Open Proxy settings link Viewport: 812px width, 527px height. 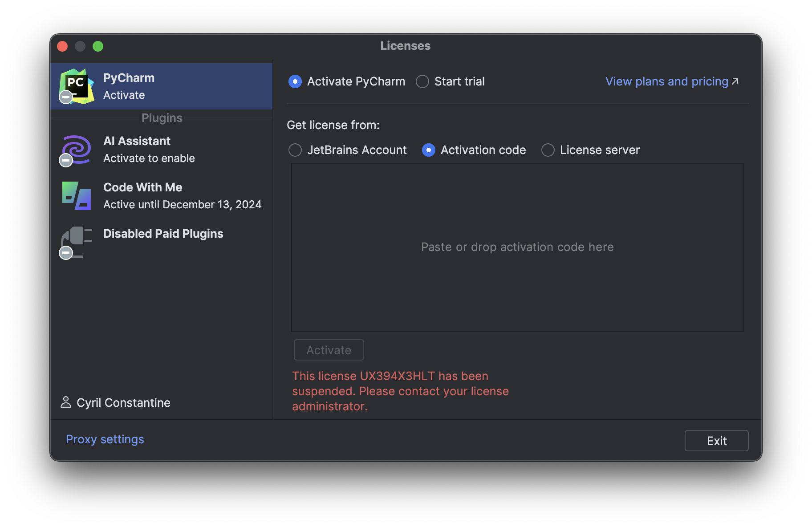coord(105,439)
